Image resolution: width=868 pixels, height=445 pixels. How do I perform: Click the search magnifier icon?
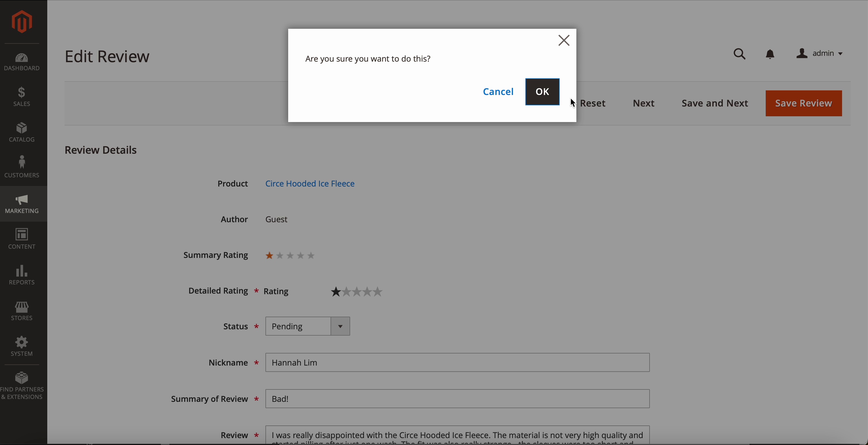739,54
